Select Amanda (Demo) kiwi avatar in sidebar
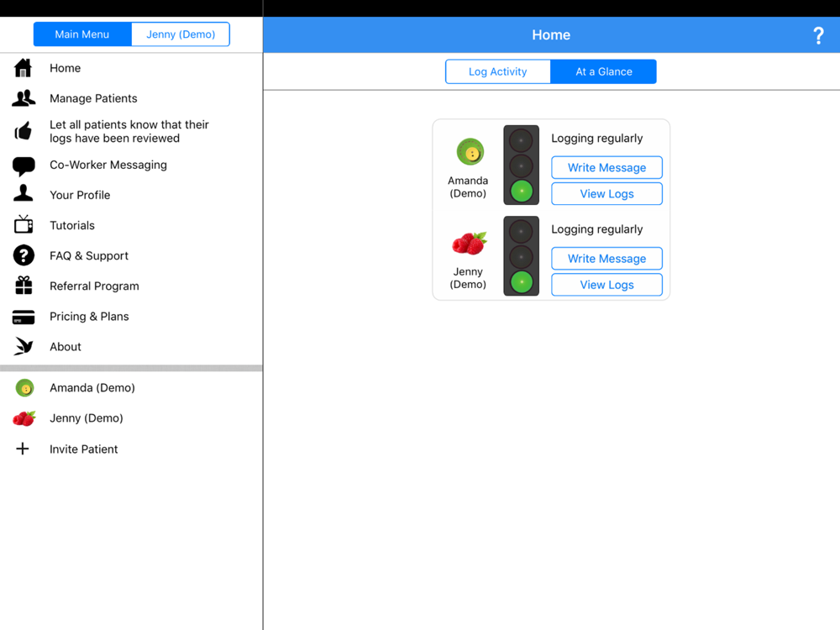Image resolution: width=840 pixels, height=630 pixels. tap(24, 388)
